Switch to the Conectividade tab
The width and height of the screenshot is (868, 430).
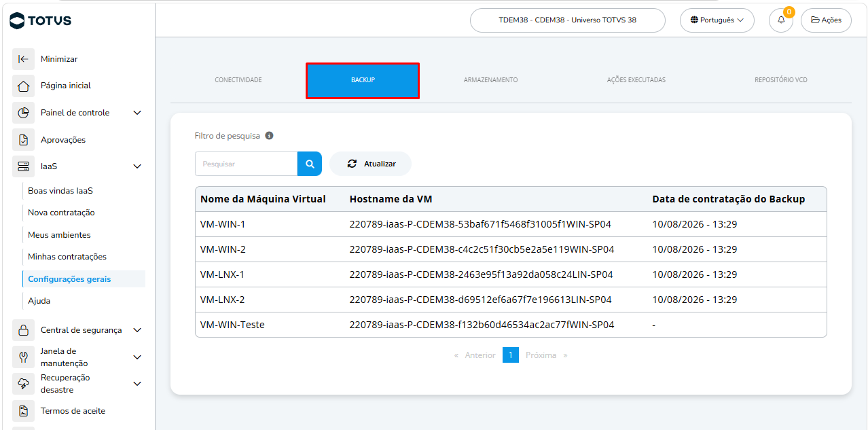tap(238, 80)
